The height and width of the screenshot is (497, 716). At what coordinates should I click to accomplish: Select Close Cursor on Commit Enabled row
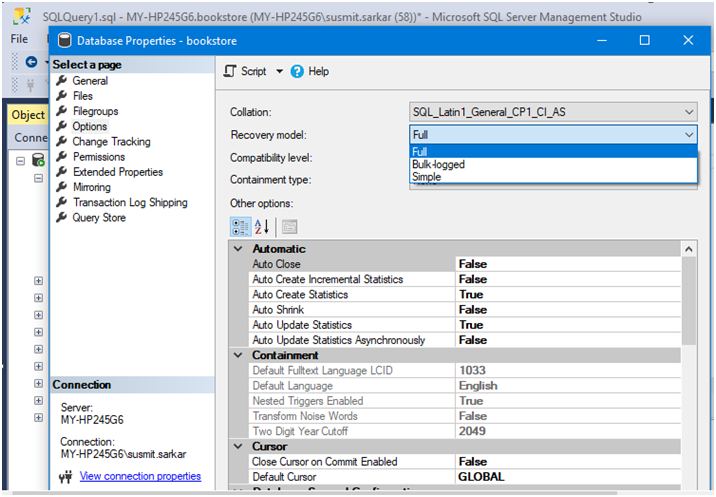464,462
